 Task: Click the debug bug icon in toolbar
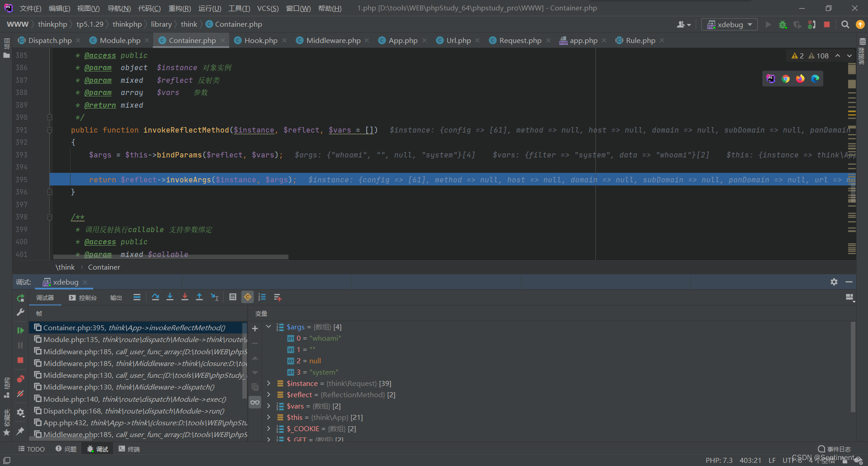pos(783,24)
